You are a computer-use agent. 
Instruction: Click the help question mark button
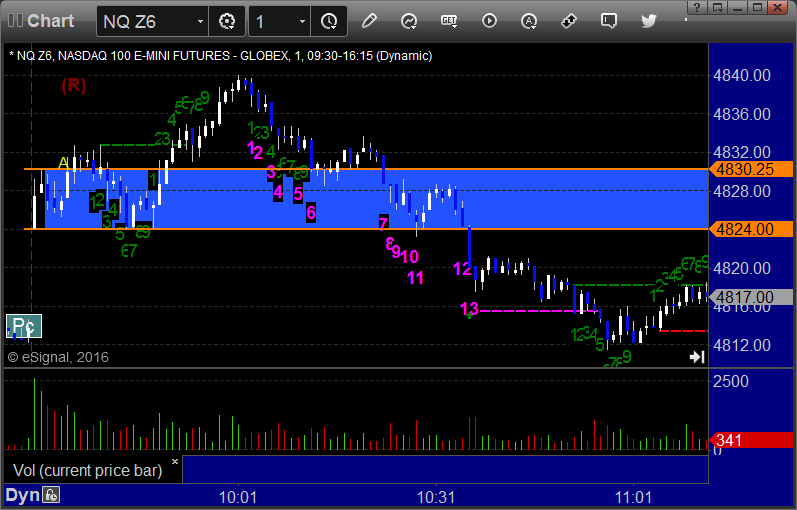tap(697, 7)
